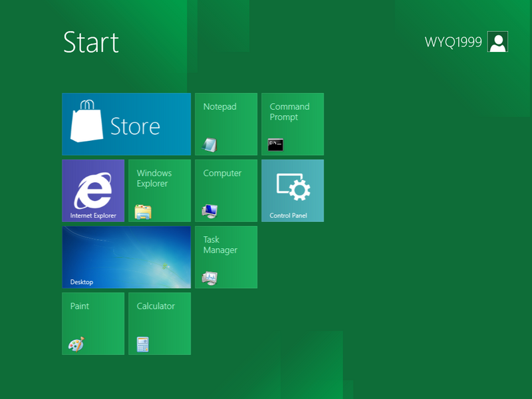Launch the Task Manager tile
The height and width of the screenshot is (399, 532).
(x=226, y=257)
